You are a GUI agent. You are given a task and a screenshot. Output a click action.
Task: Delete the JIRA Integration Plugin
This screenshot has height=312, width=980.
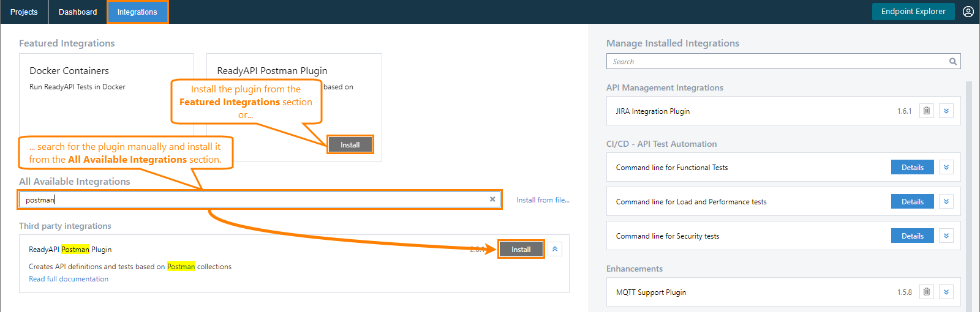(927, 111)
